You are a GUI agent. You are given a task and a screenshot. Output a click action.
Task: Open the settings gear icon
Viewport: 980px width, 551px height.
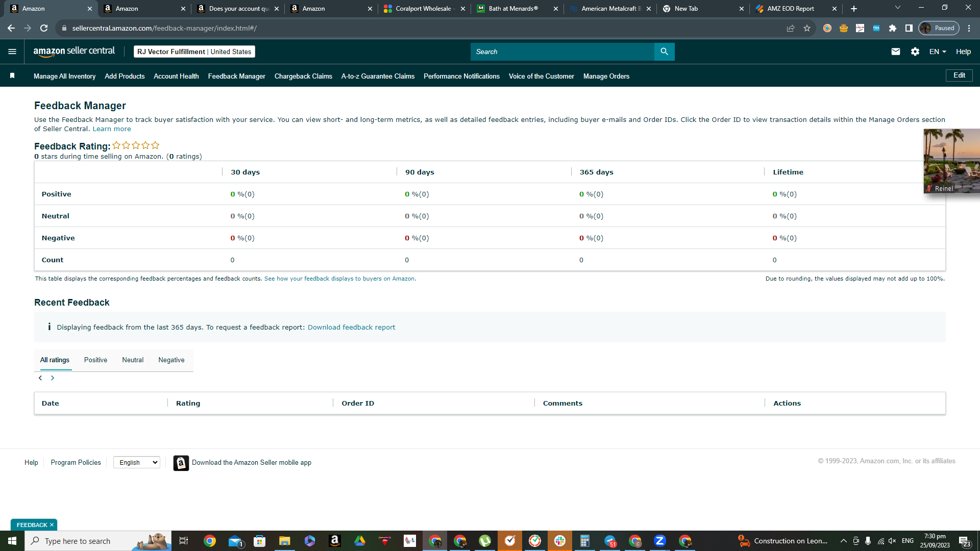(915, 52)
